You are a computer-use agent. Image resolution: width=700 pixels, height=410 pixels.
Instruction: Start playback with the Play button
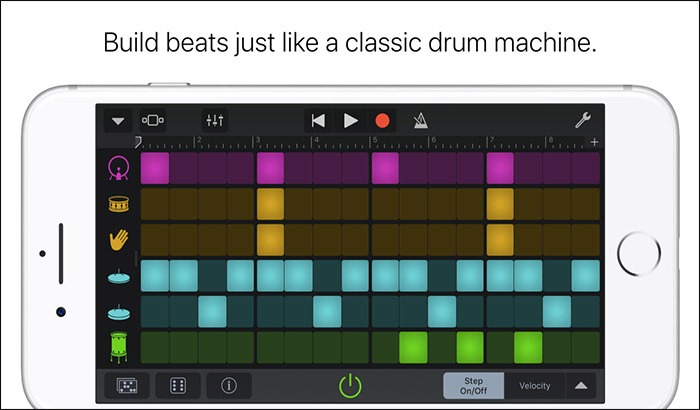pos(350,121)
